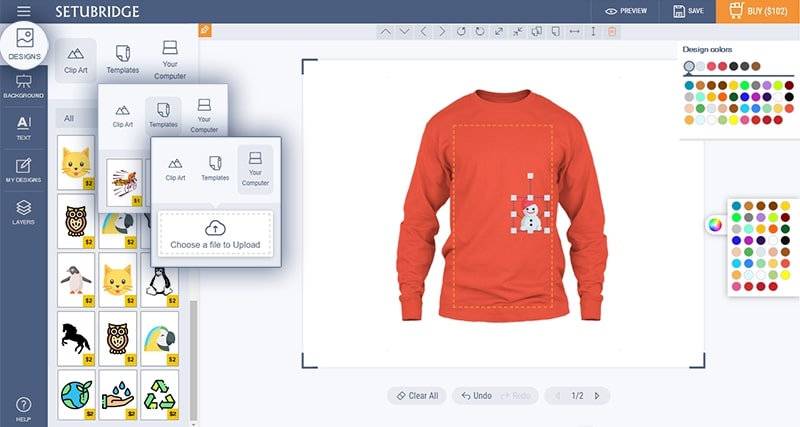
Task: Select Clip Art tab in the upload popup
Action: (x=175, y=169)
